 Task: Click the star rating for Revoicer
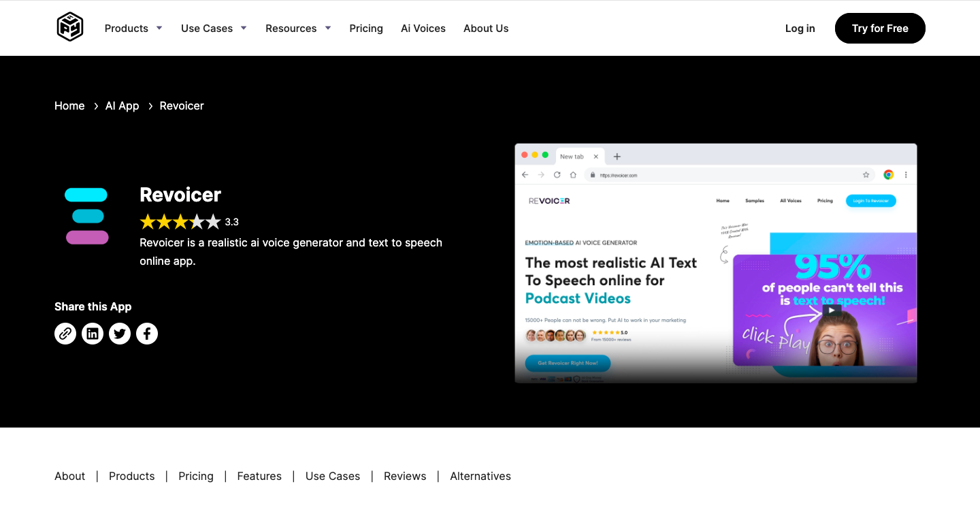[x=180, y=222]
